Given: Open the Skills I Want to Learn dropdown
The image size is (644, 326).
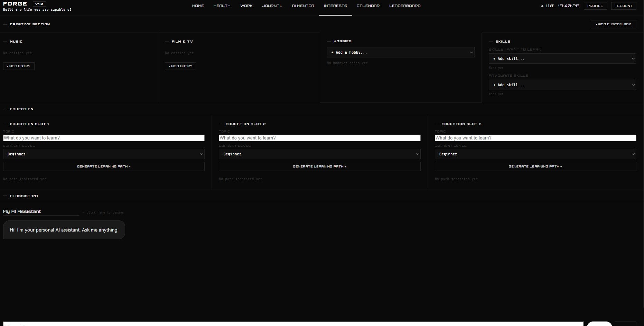Looking at the screenshot, I should (x=562, y=58).
